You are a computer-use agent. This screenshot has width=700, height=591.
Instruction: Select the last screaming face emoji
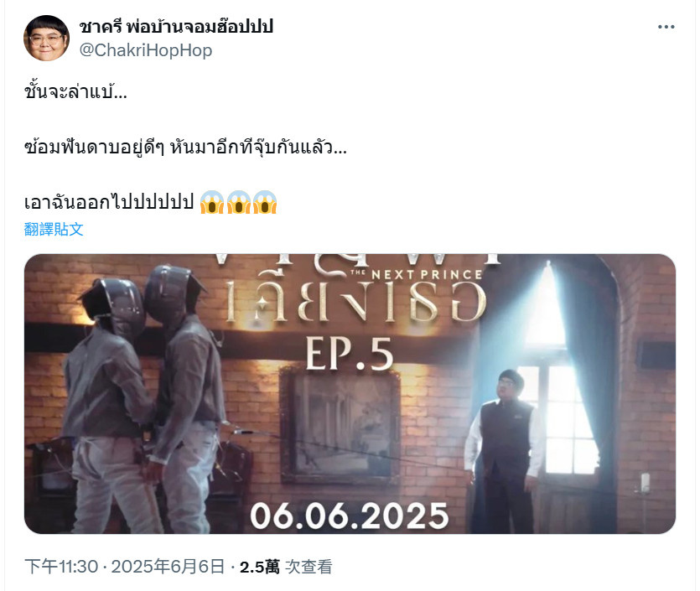(x=265, y=202)
